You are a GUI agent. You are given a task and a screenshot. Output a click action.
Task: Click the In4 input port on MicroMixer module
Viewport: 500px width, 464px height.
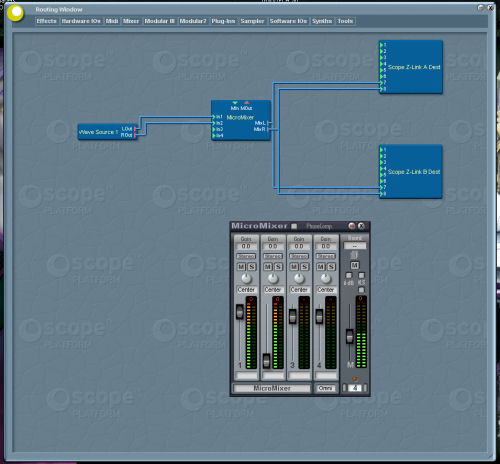214,136
